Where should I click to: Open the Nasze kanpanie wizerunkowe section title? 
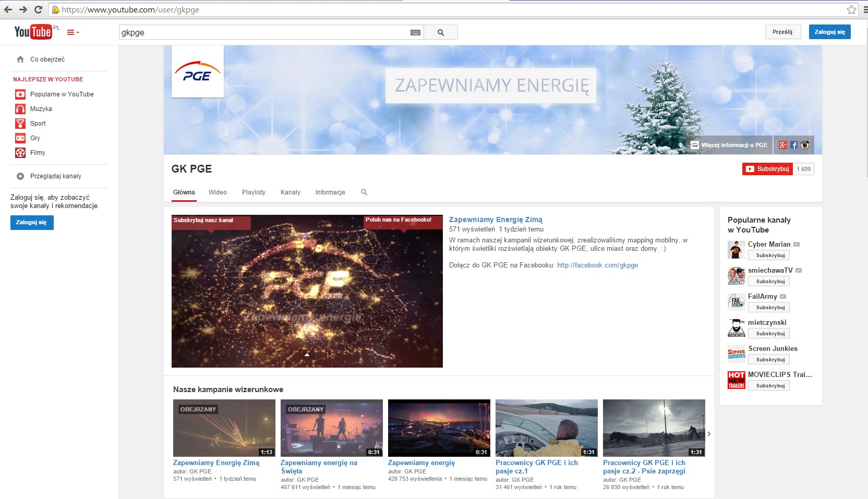click(228, 390)
